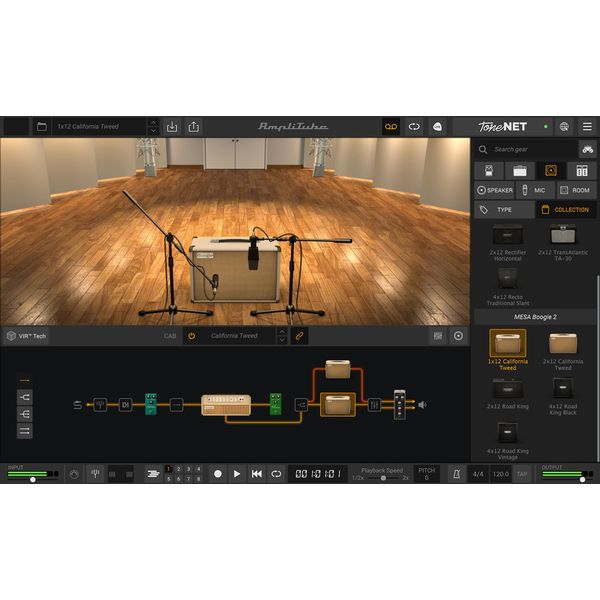The image size is (600, 600).
Task: Show stomp pedals gear category
Action: pyautogui.click(x=489, y=171)
